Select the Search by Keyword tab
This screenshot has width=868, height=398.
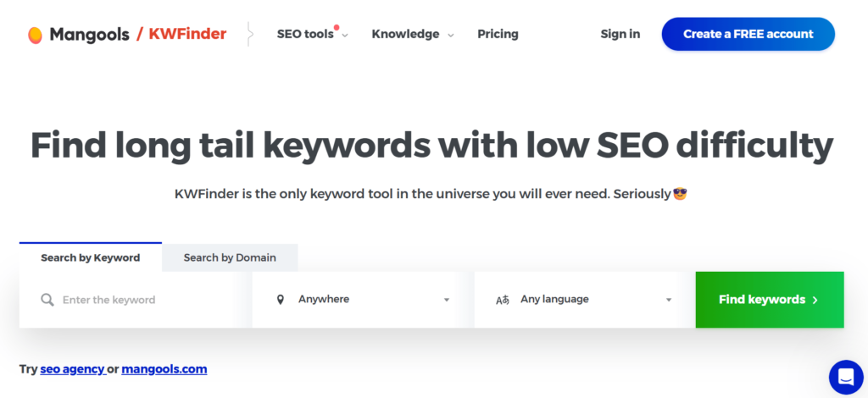coord(90,257)
